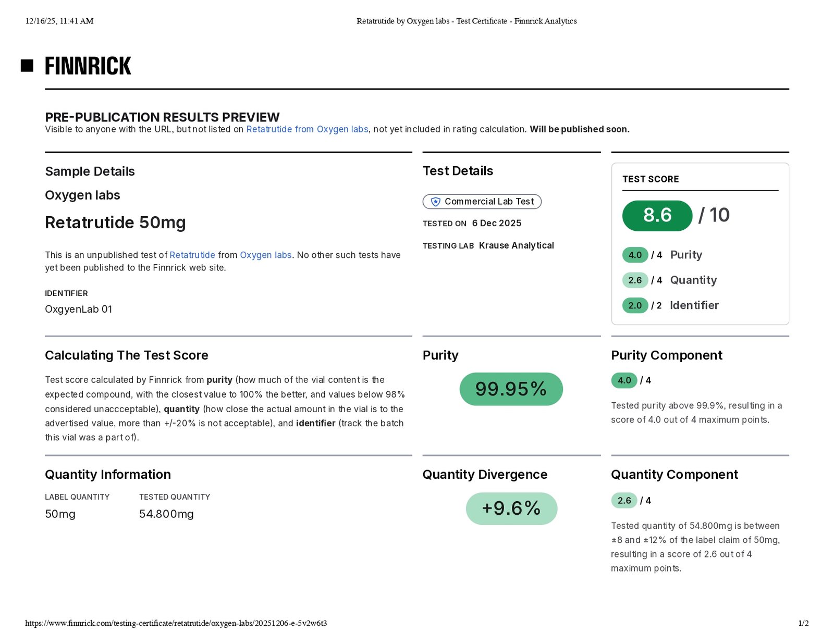Open the Oxygen labs link in Sample Details paragraph
Screen dimensions: 834x644
(265, 255)
